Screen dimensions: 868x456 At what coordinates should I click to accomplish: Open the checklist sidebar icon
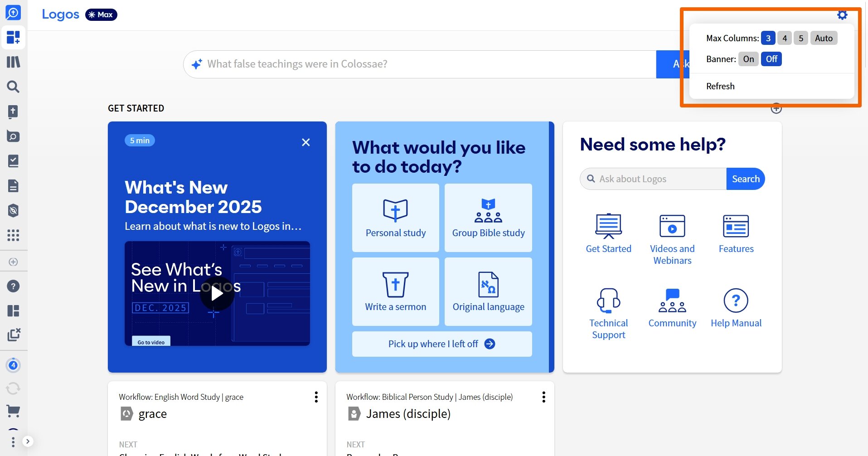(x=13, y=161)
